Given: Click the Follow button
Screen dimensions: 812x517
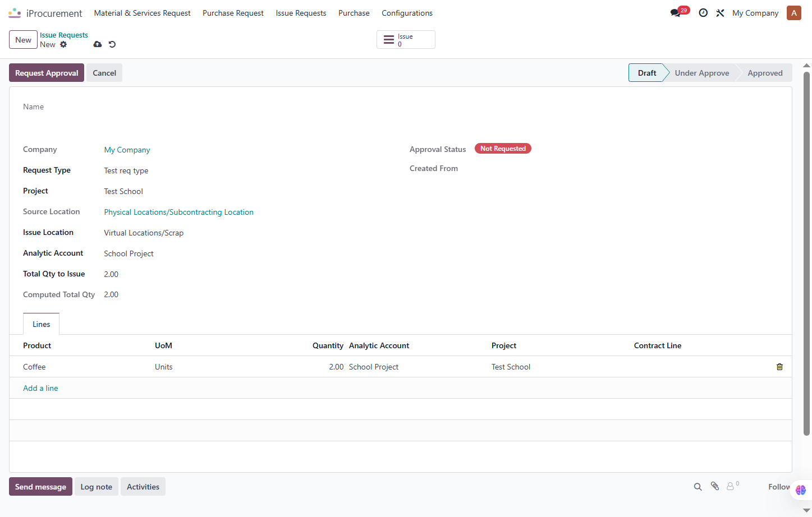Looking at the screenshot, I should click(779, 487).
